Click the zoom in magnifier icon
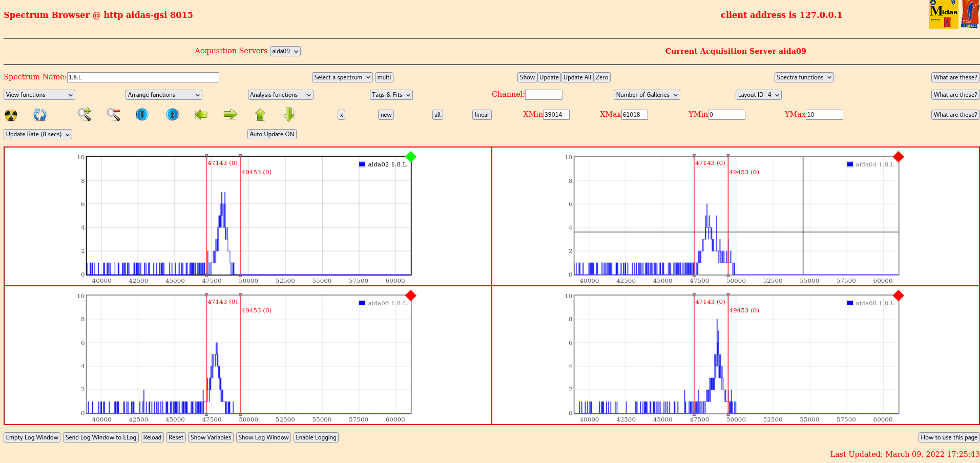The height and width of the screenshot is (463, 980). [x=85, y=114]
